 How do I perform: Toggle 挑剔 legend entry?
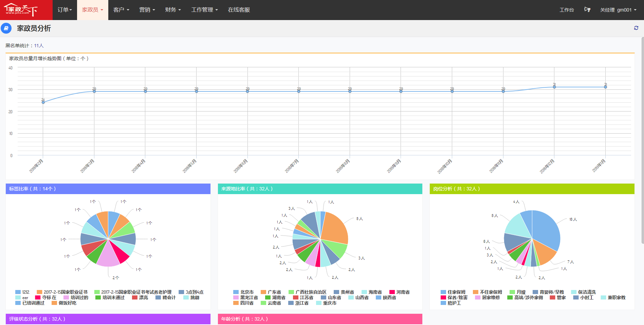tap(191, 297)
